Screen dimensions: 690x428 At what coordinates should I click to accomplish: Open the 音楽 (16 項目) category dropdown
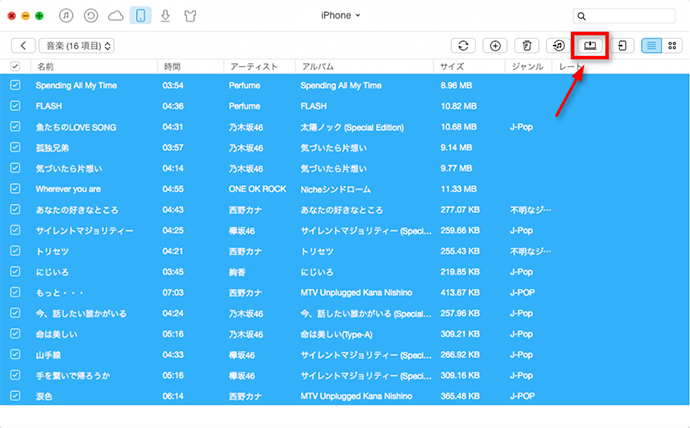coord(77,46)
